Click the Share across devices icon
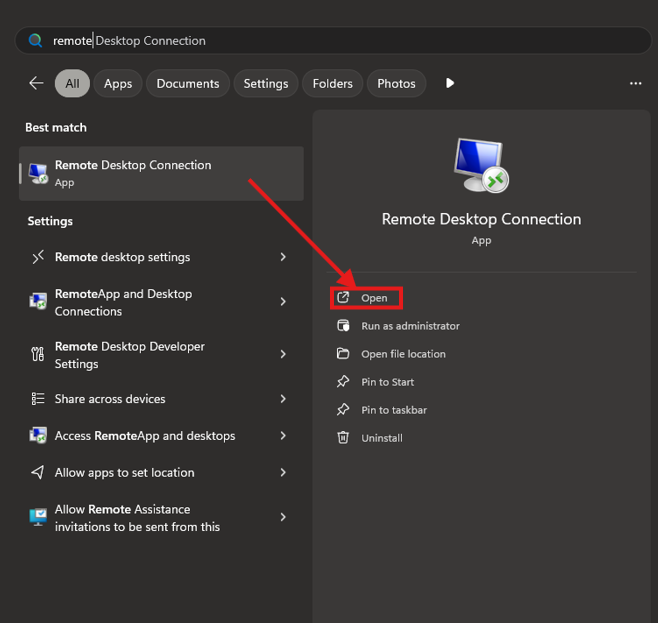 coord(38,399)
